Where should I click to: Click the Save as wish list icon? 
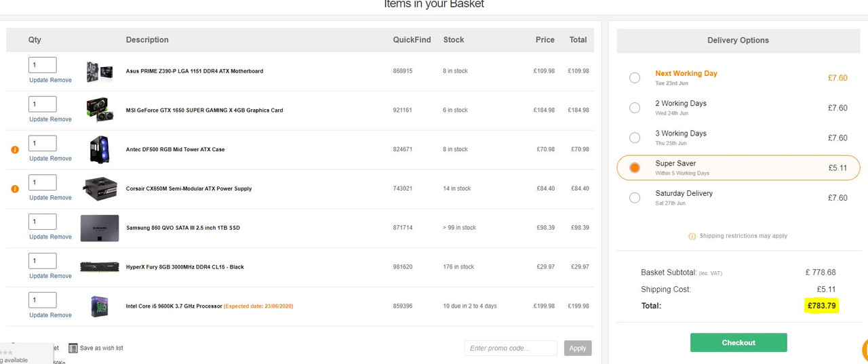[x=73, y=348]
